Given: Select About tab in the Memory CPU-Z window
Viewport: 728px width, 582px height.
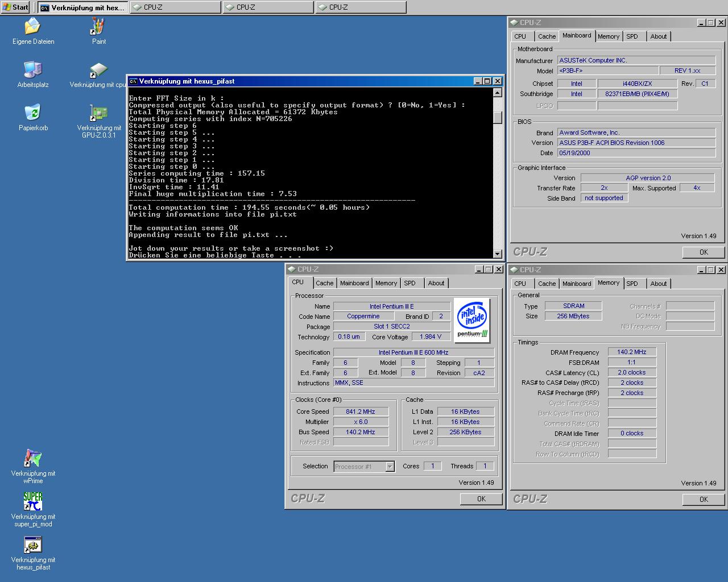Looking at the screenshot, I should tap(659, 284).
